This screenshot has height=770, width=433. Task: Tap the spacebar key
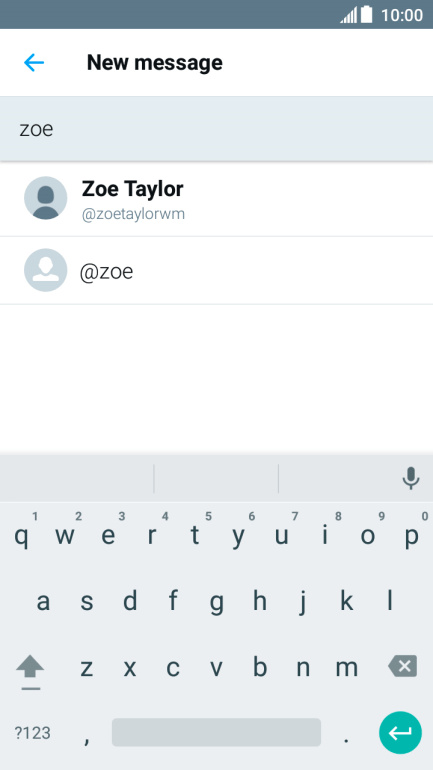point(216,732)
